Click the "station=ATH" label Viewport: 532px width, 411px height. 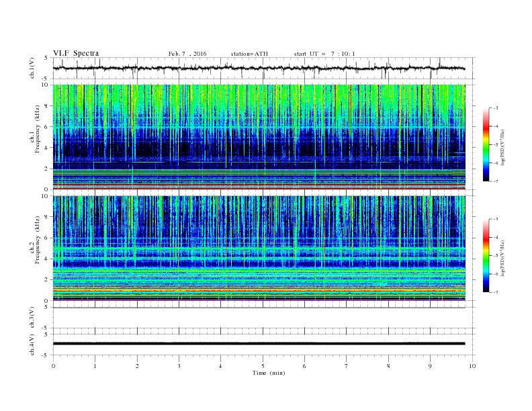[x=249, y=54]
